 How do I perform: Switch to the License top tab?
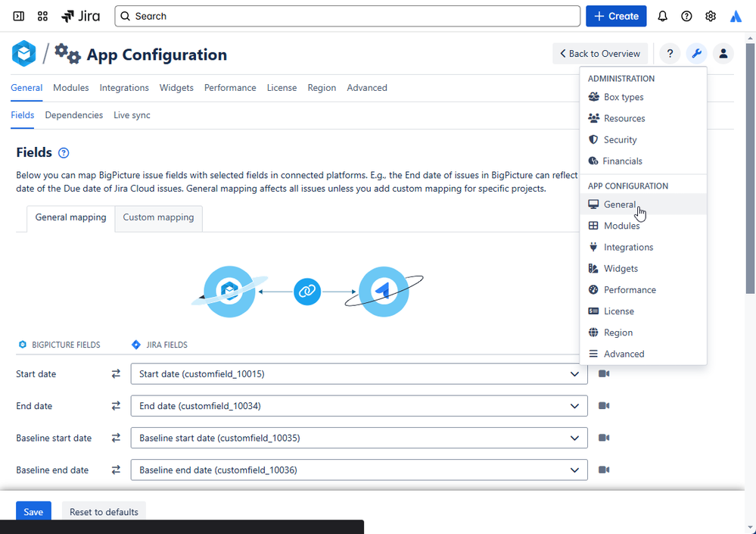tap(282, 88)
